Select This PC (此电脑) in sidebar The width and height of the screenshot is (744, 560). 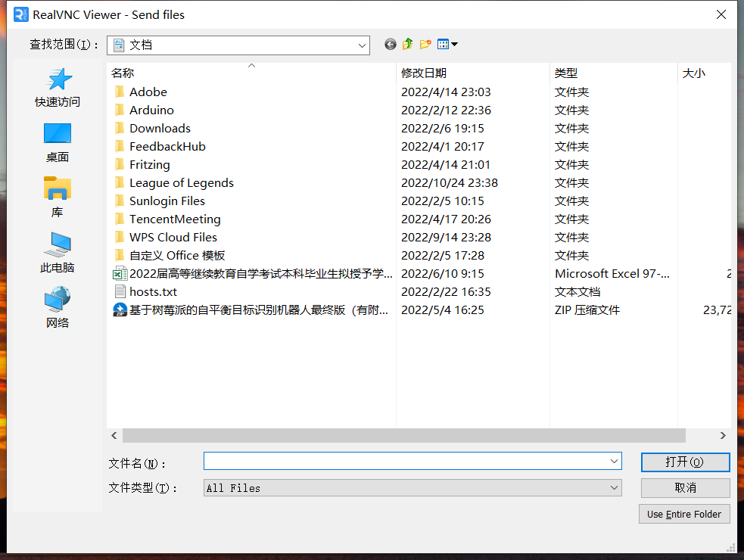pyautogui.click(x=58, y=253)
